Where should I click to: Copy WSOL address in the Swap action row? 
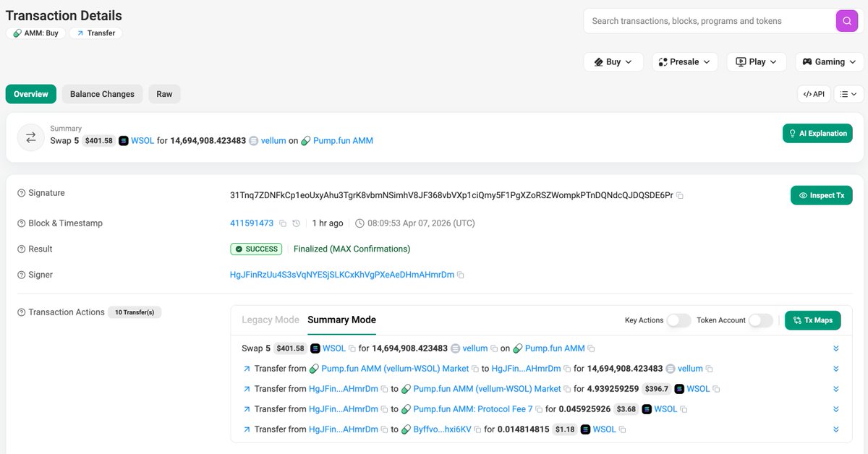[x=352, y=348]
